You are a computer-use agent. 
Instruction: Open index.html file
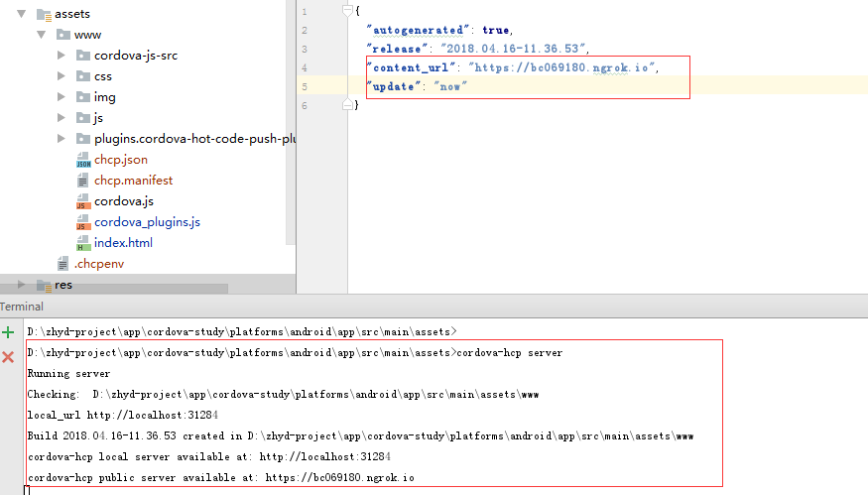[x=123, y=242]
